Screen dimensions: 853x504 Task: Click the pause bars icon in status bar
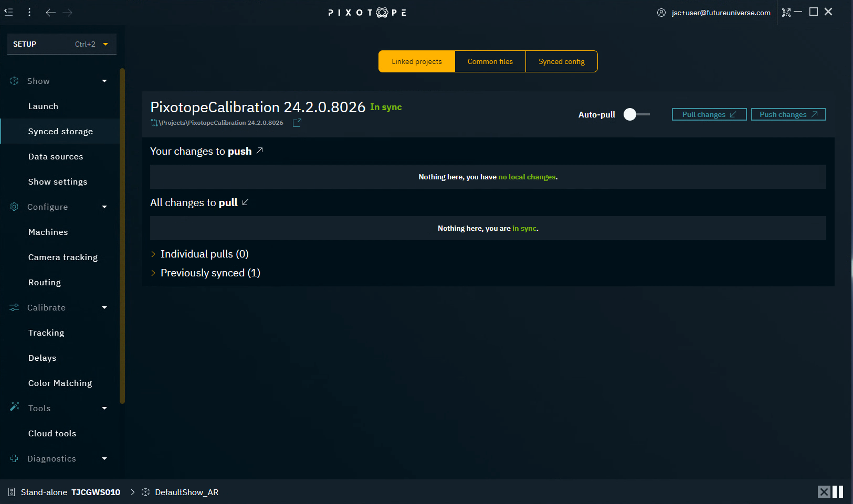coord(838,492)
